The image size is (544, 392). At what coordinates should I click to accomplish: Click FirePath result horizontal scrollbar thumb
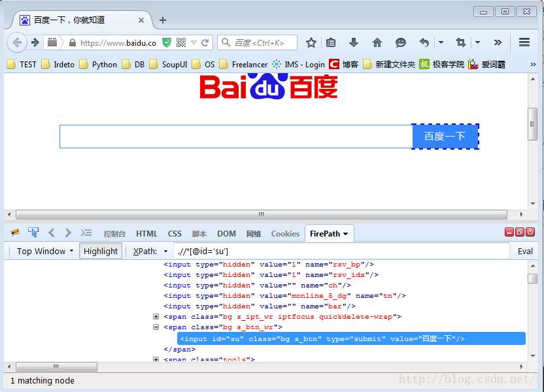[x=56, y=367]
